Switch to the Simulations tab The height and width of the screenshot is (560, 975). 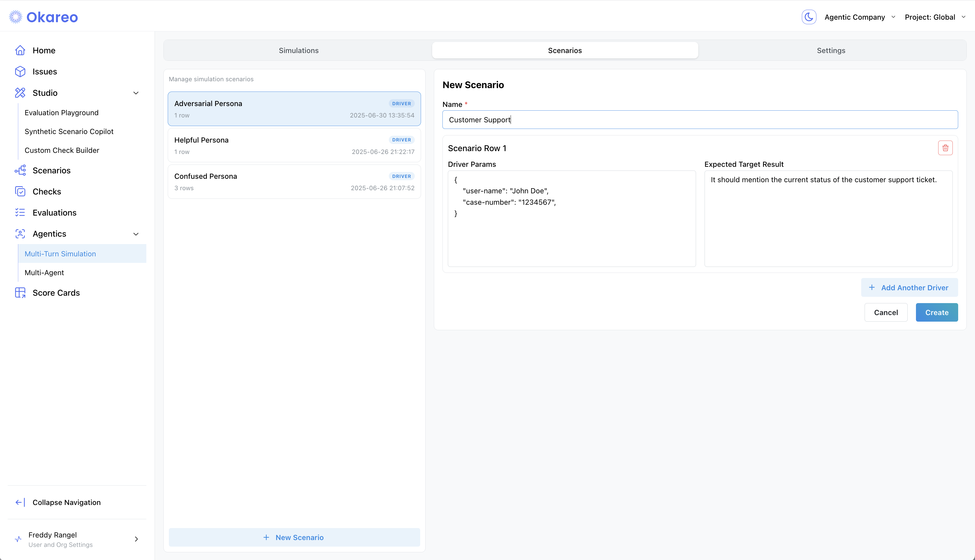[299, 50]
